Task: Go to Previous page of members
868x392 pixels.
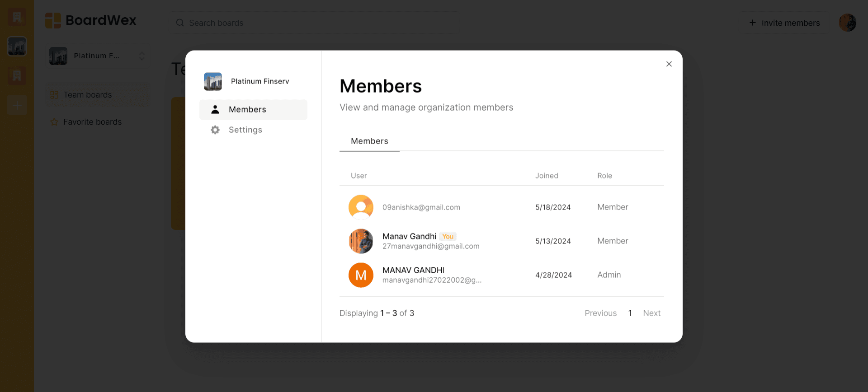Action: pyautogui.click(x=600, y=313)
